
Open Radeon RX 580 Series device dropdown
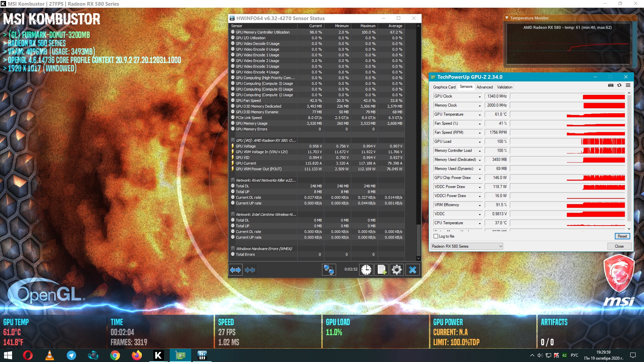tap(467, 246)
